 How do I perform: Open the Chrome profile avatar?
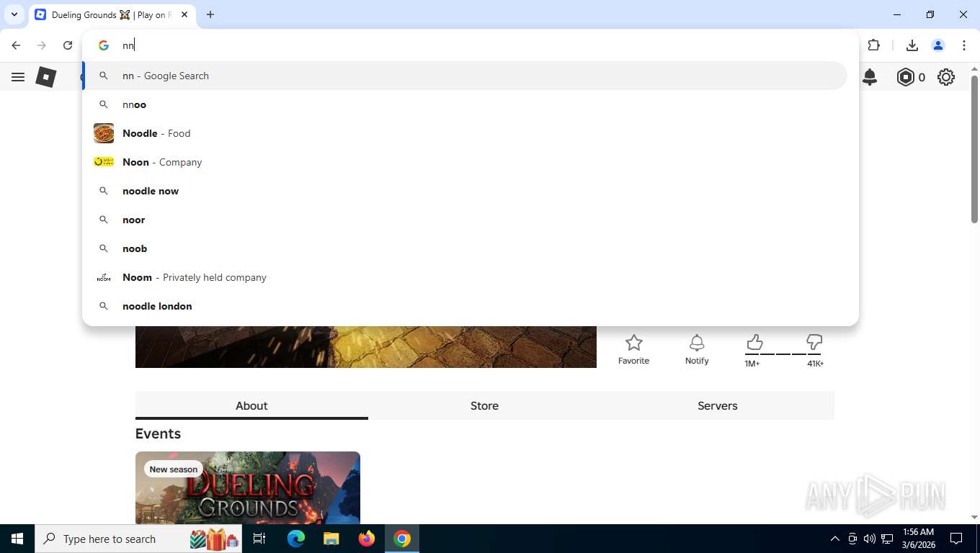938,45
